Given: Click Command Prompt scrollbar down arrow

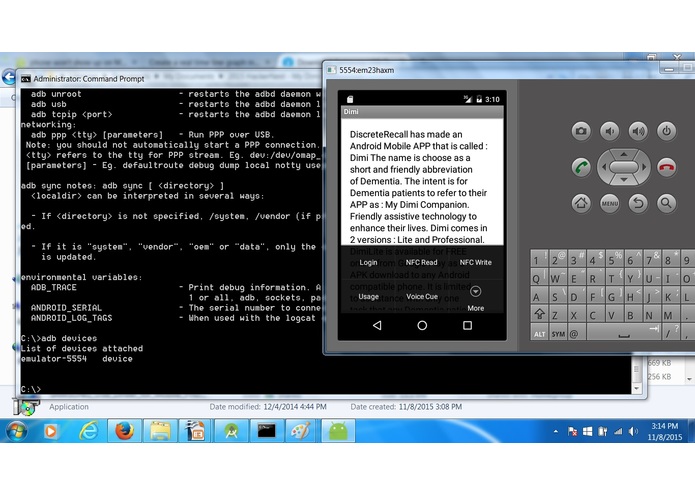Looking at the screenshot, I should click(x=636, y=389).
